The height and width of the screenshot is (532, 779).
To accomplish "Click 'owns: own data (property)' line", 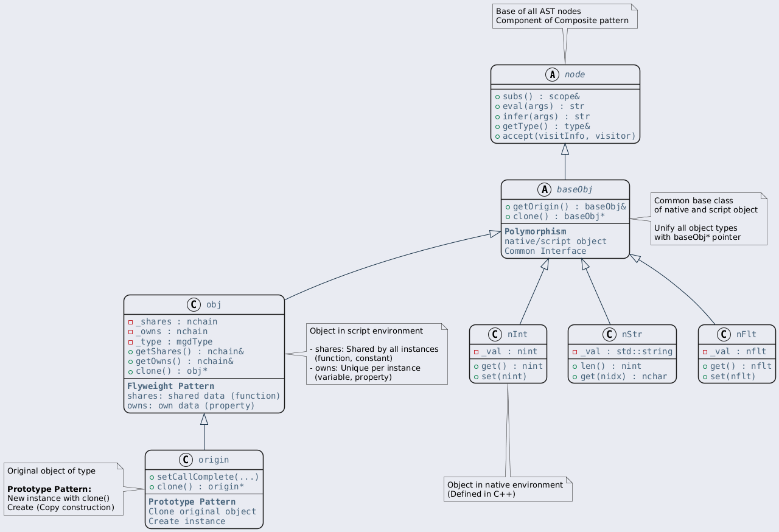I will 191,406.
